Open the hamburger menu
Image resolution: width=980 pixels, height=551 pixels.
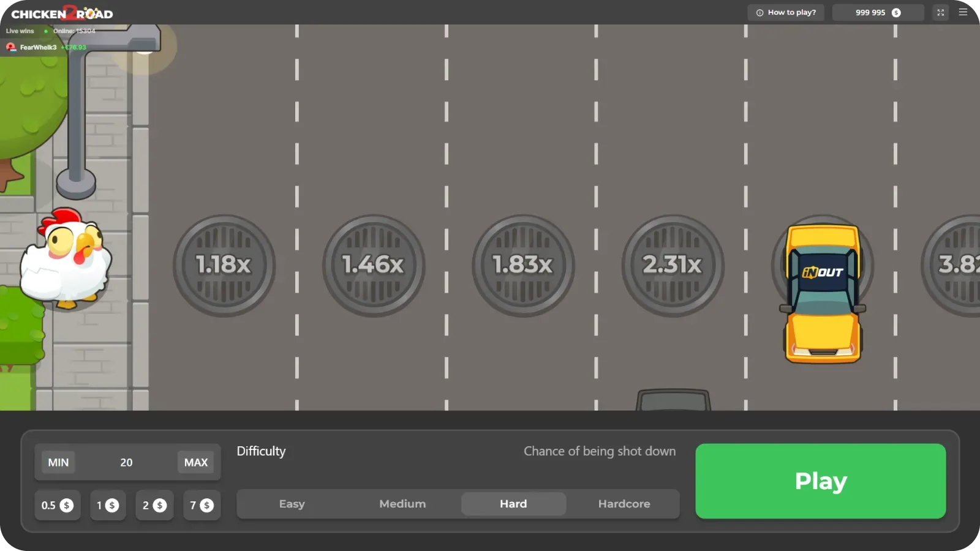click(963, 11)
